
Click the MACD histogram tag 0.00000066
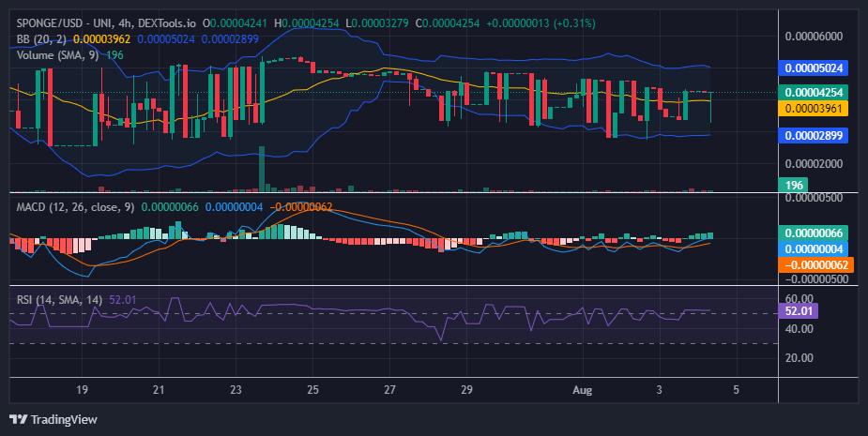(x=814, y=233)
